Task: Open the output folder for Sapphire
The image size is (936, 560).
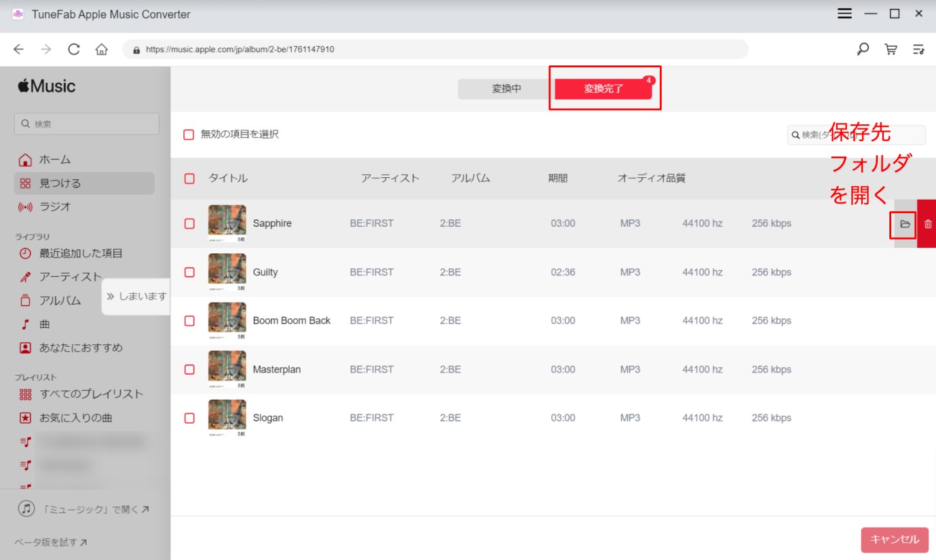Action: pyautogui.click(x=905, y=224)
